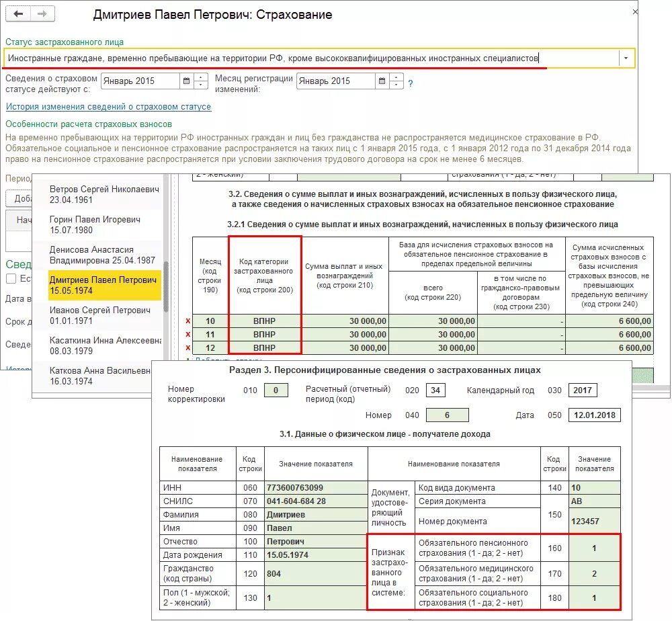Select Иванов Сергей Петрович in the list
The width and height of the screenshot is (672, 621).
pos(105,315)
